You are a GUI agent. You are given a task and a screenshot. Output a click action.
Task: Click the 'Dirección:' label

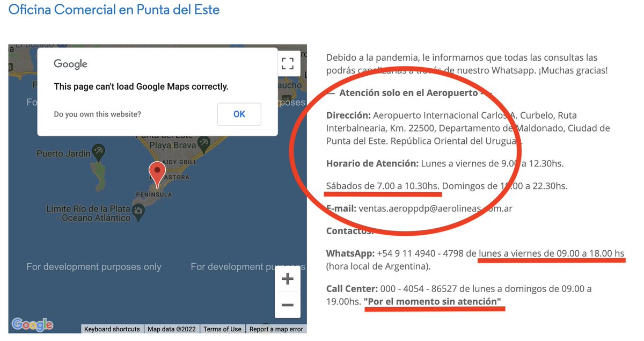[348, 115]
